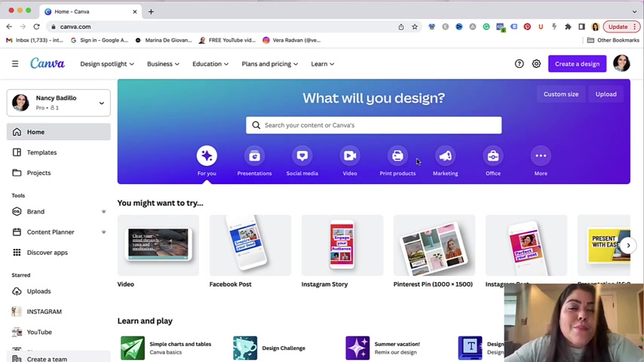Open Projects in sidebar

point(58,173)
